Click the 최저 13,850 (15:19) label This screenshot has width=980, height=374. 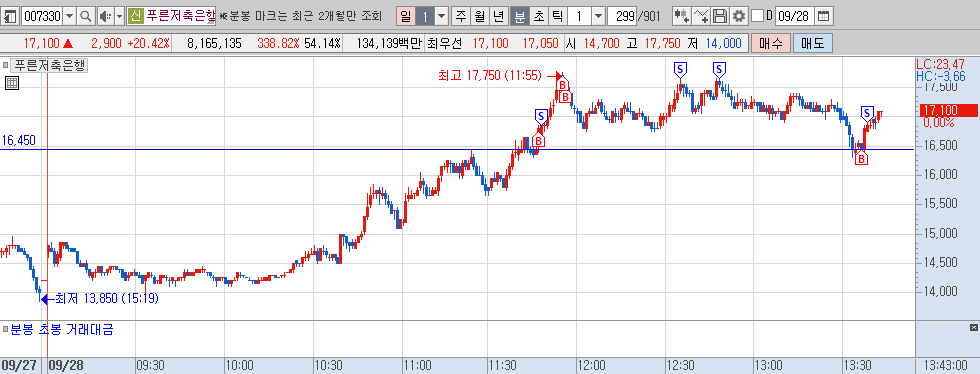107,299
